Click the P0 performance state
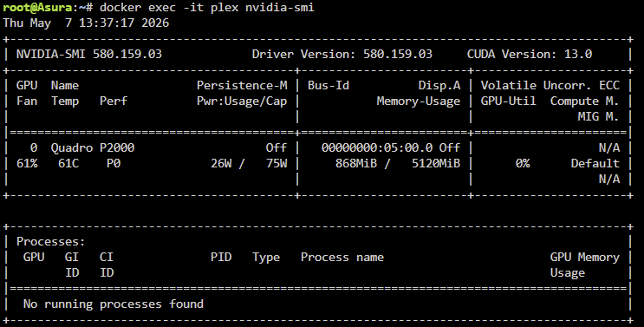 tap(114, 163)
